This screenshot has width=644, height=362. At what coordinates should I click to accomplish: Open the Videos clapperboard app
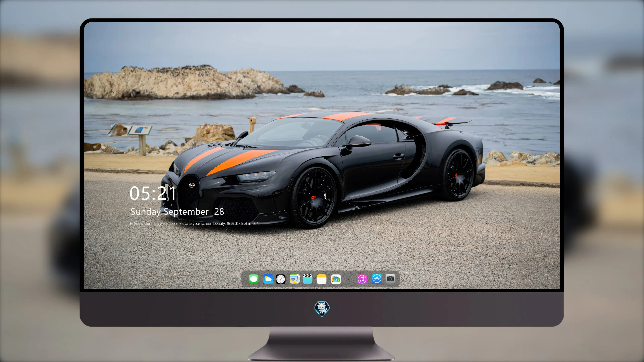pos(308,279)
